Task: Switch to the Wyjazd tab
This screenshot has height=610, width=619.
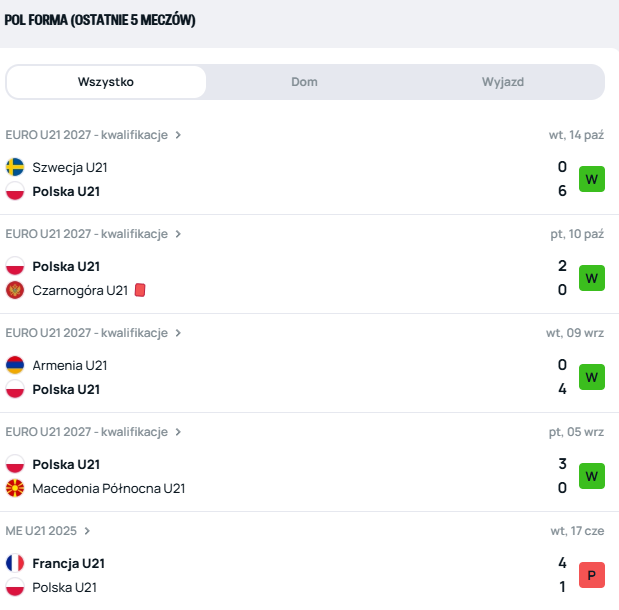Action: pos(503,82)
